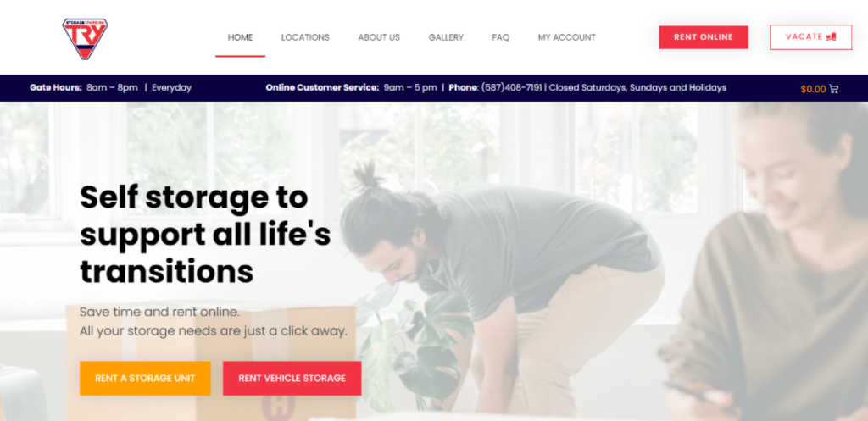868x421 pixels.
Task: Open the shopping cart icon
Action: pyautogui.click(x=834, y=88)
